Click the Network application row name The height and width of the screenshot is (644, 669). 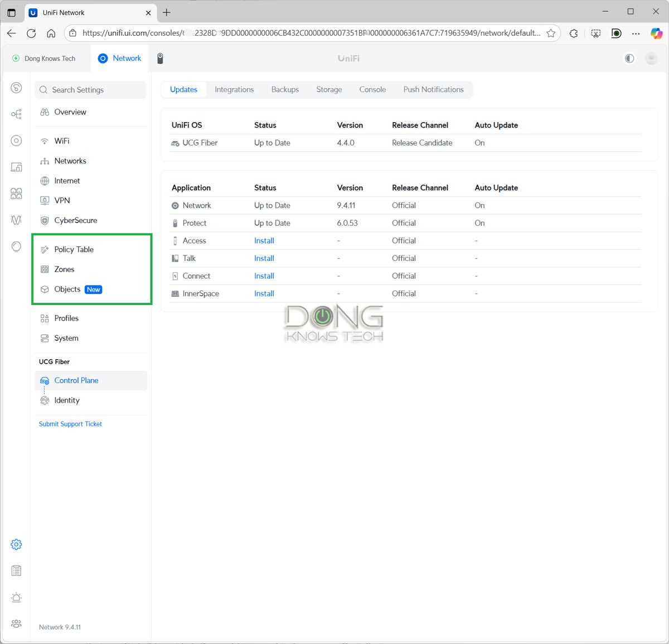coord(197,206)
